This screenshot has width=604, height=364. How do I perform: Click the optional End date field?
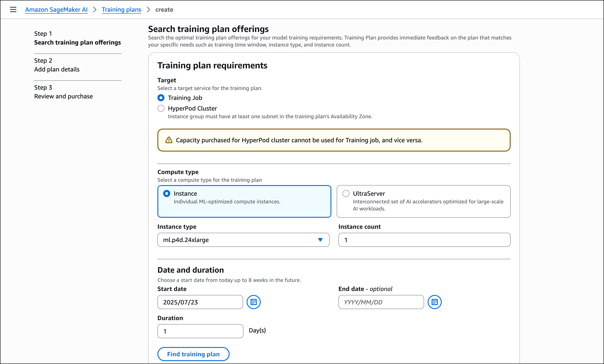381,302
